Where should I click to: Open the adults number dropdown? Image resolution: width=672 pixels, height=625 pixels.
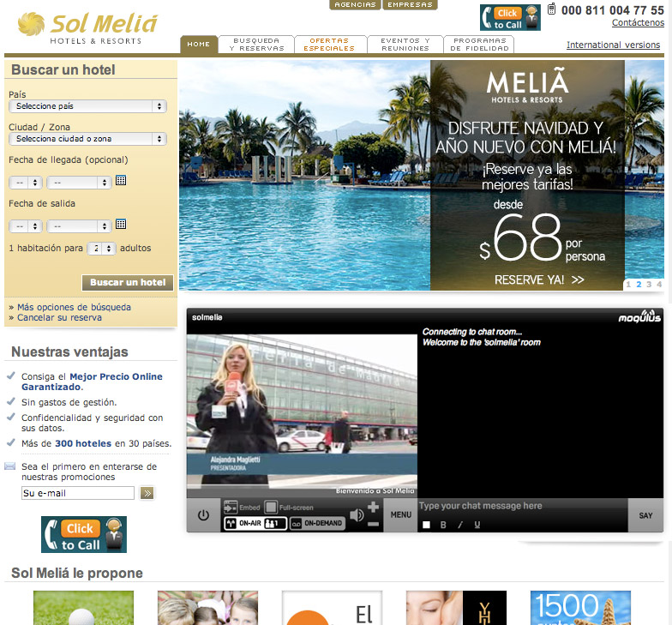103,249
